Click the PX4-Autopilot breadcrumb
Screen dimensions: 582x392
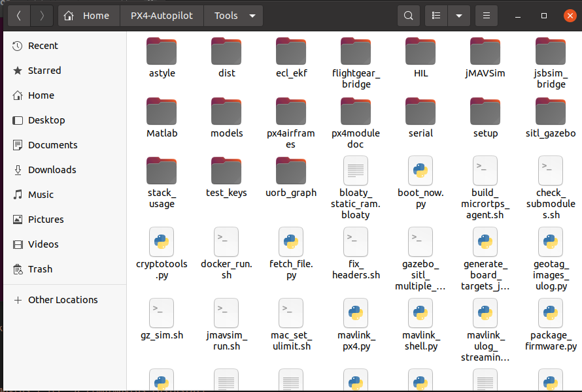pos(161,15)
